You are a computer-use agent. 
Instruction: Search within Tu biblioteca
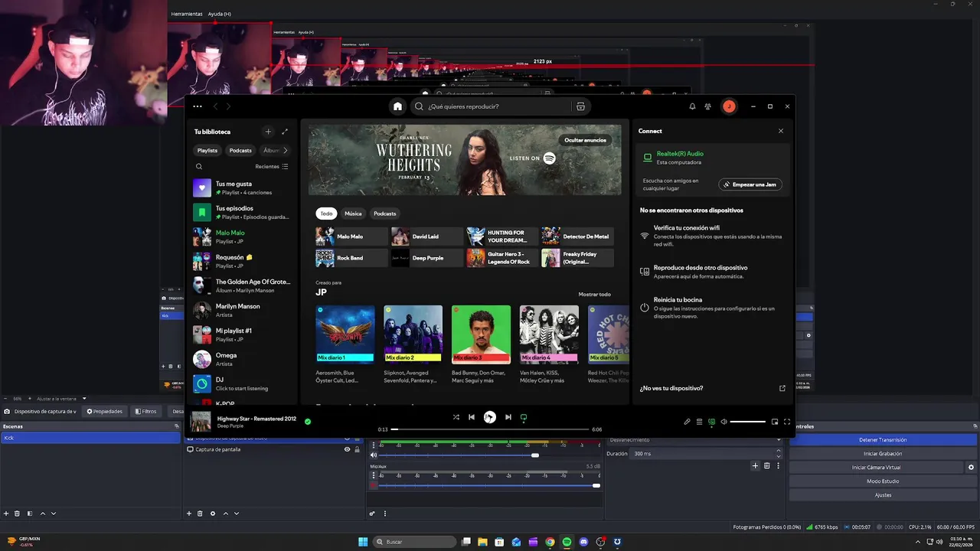[199, 166]
